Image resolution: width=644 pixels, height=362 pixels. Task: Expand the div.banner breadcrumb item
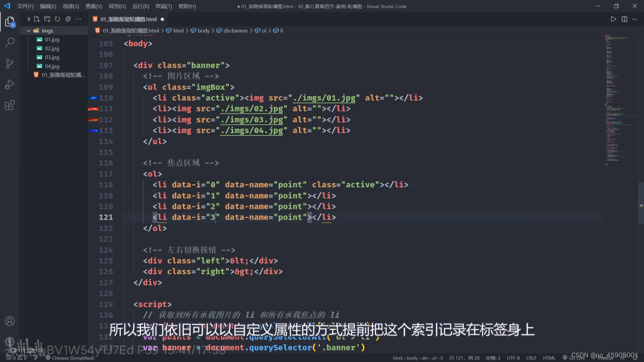click(235, 31)
